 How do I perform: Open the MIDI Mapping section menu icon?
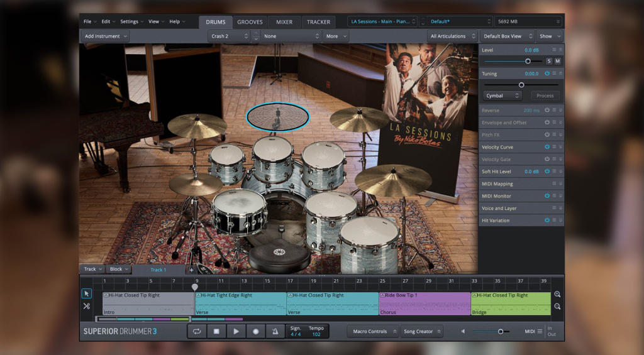click(x=554, y=183)
